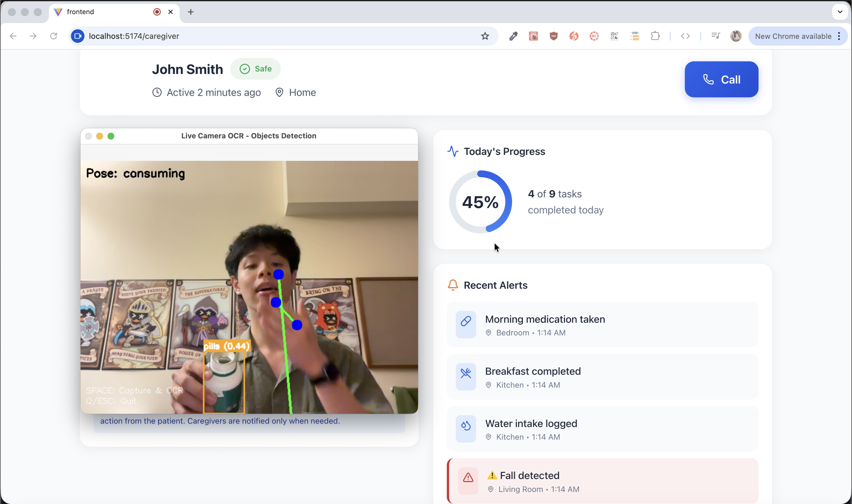Click the red warning triangle on Fall alert

468,478
